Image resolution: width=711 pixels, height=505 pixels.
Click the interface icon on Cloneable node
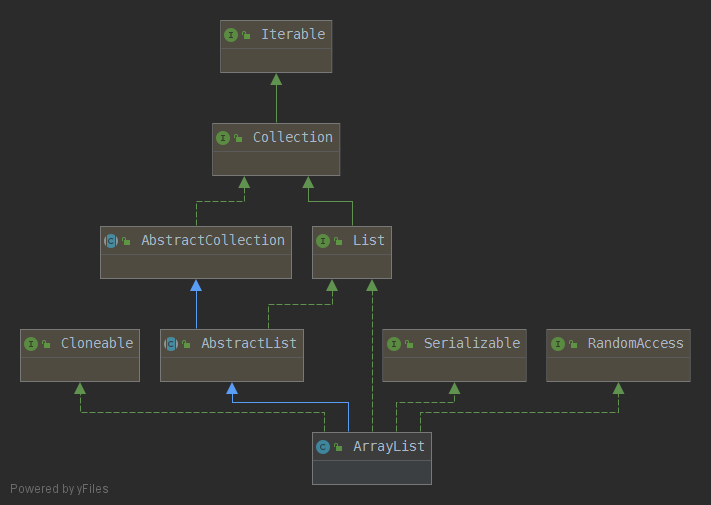[31, 344]
